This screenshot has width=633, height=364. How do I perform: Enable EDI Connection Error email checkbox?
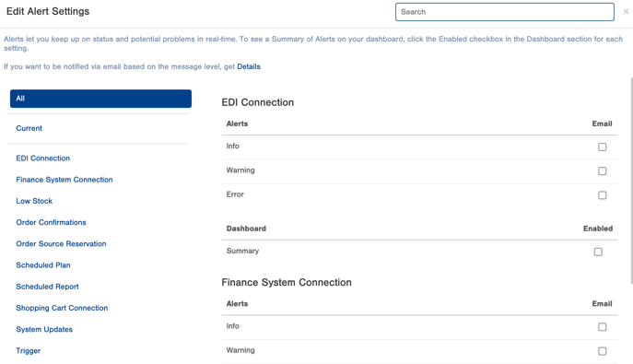(x=602, y=195)
